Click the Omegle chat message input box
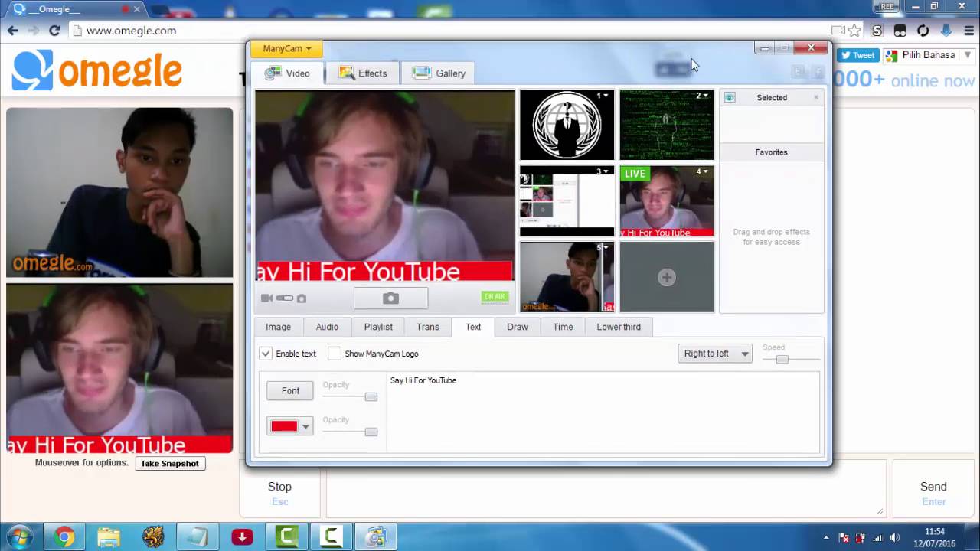The width and height of the screenshot is (980, 551). [x=606, y=488]
